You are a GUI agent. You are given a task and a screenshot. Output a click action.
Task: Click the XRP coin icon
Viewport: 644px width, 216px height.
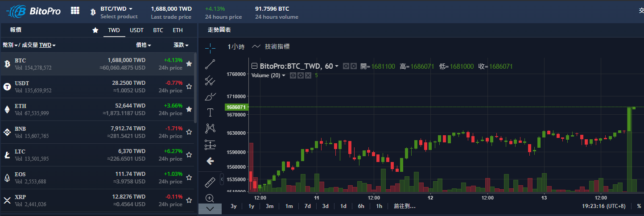point(7,200)
